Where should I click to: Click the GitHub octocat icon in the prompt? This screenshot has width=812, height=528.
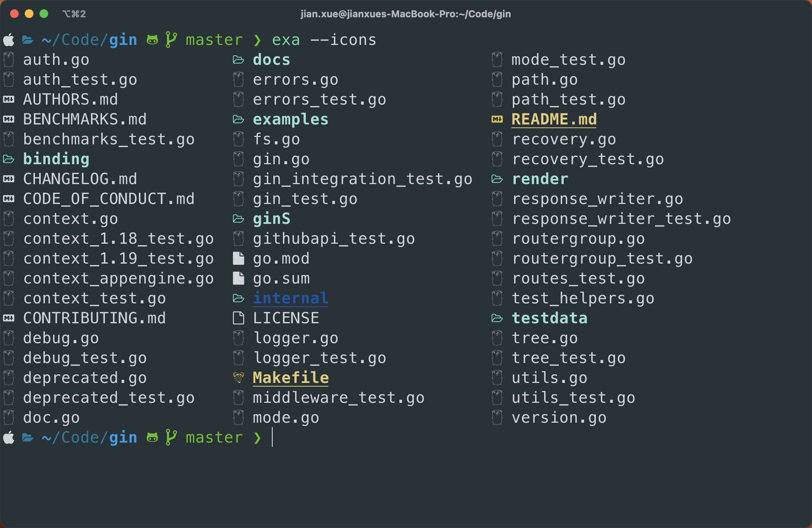click(152, 39)
